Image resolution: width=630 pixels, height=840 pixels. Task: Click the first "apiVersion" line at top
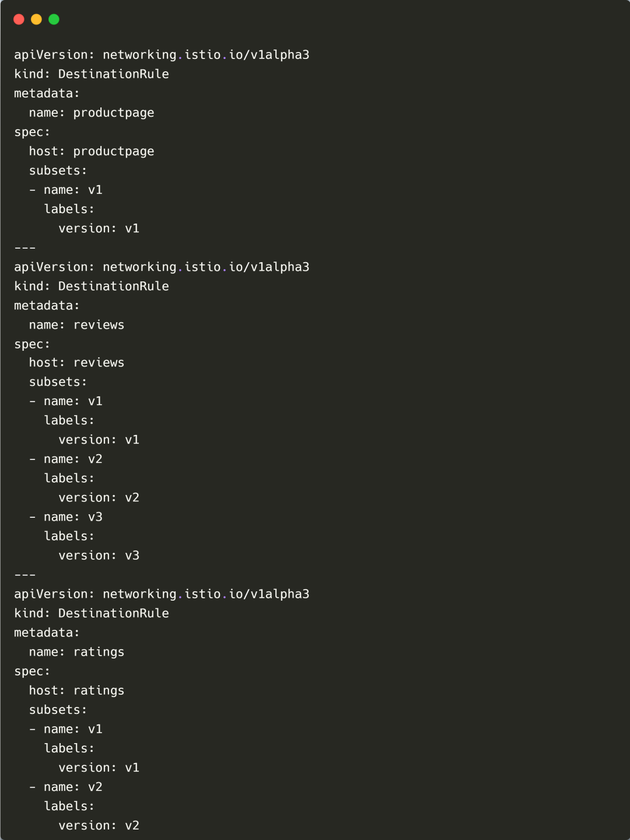coord(162,55)
